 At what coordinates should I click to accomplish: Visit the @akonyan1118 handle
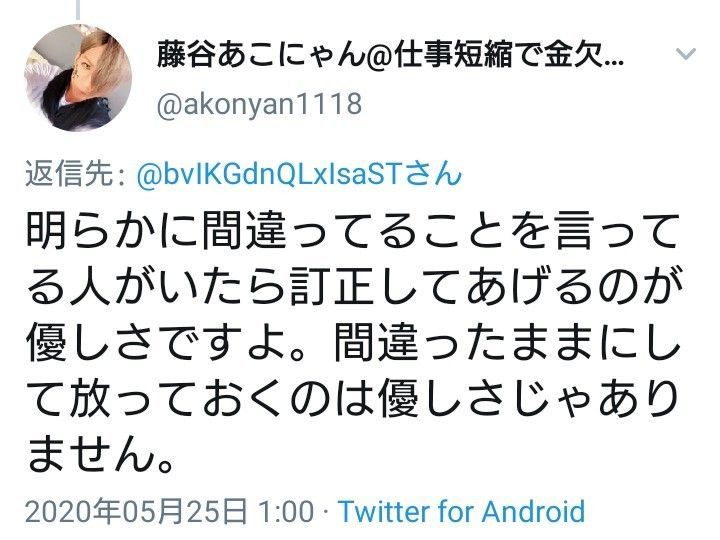(259, 105)
